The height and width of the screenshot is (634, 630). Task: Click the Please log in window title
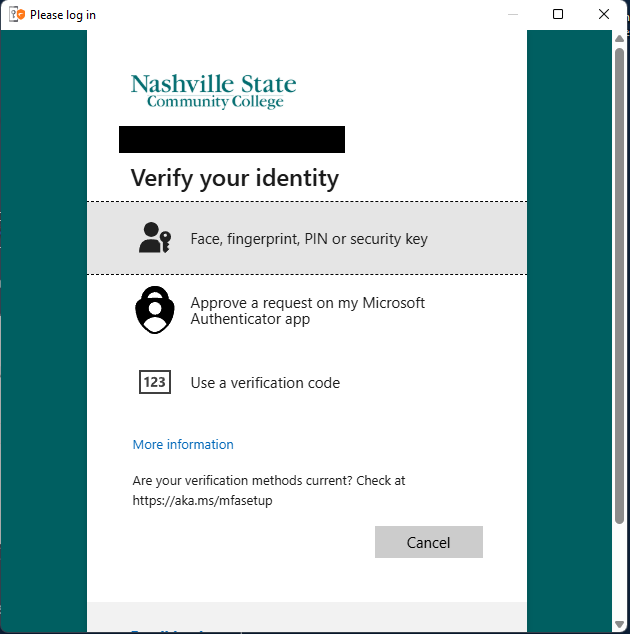63,15
